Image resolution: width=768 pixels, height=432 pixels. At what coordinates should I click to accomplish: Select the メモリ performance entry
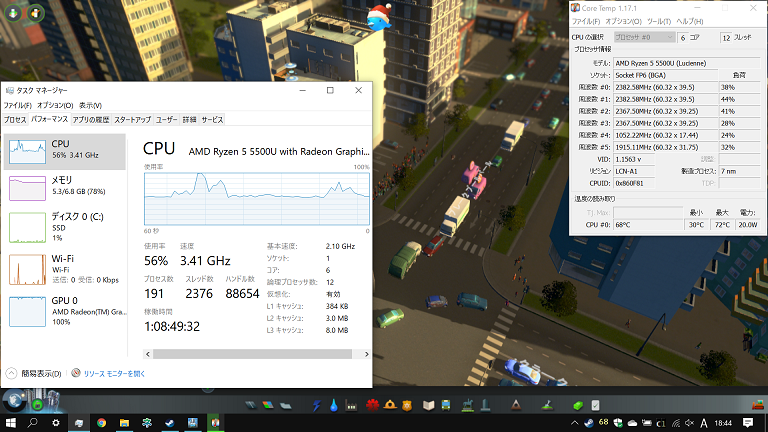(x=65, y=188)
